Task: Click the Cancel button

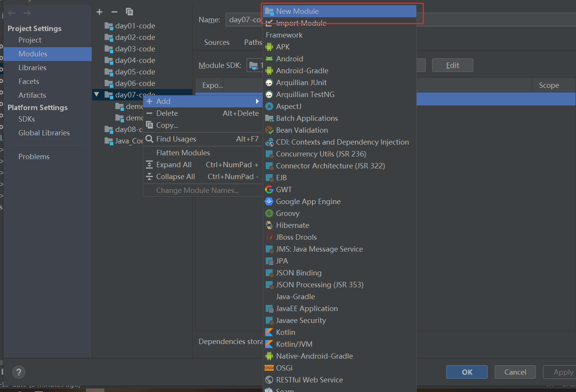Action: pos(515,372)
